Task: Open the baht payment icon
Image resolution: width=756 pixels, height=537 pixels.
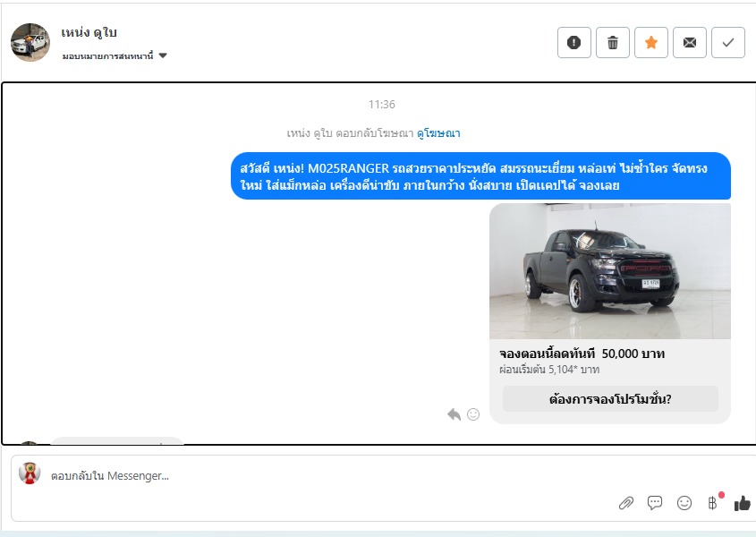Action: [713, 503]
